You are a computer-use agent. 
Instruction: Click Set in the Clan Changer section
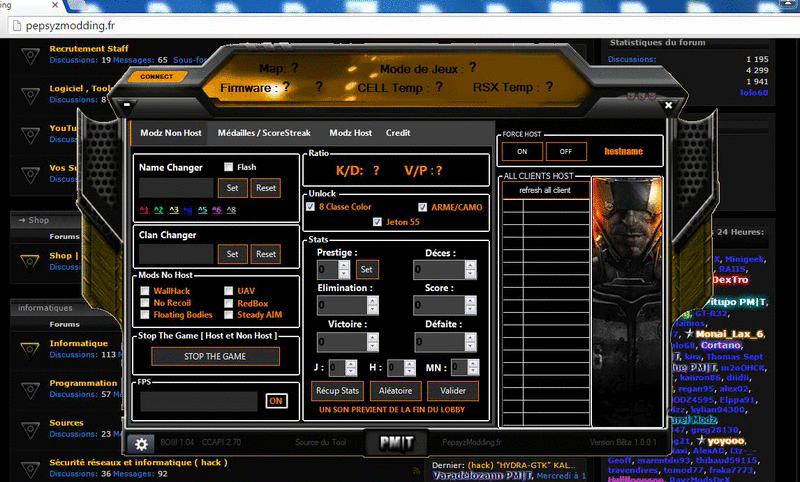click(232, 254)
